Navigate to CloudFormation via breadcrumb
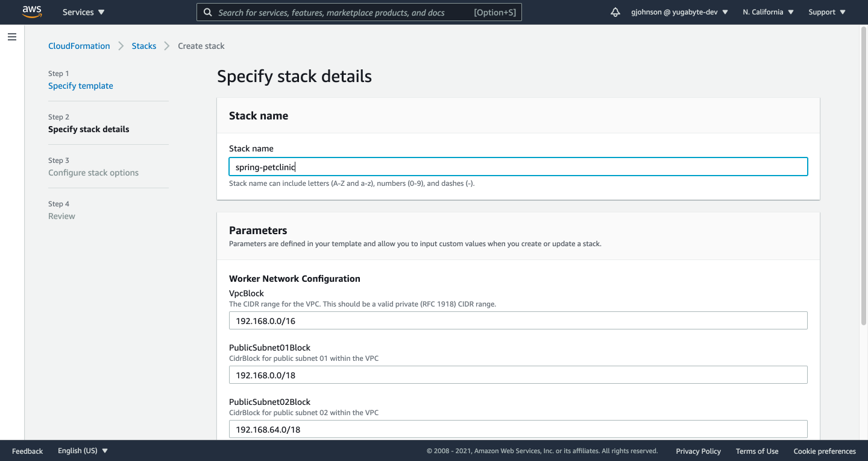 click(79, 45)
